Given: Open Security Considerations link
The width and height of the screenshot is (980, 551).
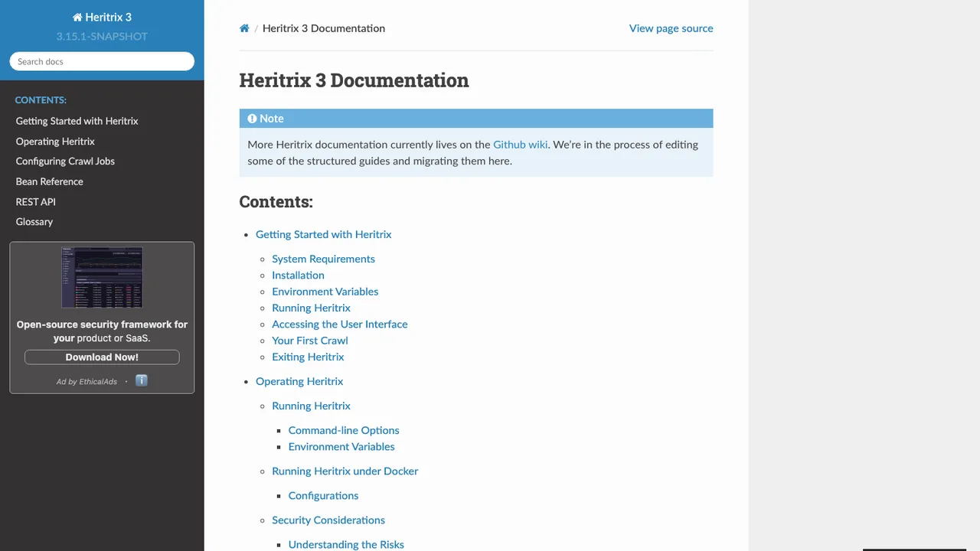Looking at the screenshot, I should pos(328,520).
